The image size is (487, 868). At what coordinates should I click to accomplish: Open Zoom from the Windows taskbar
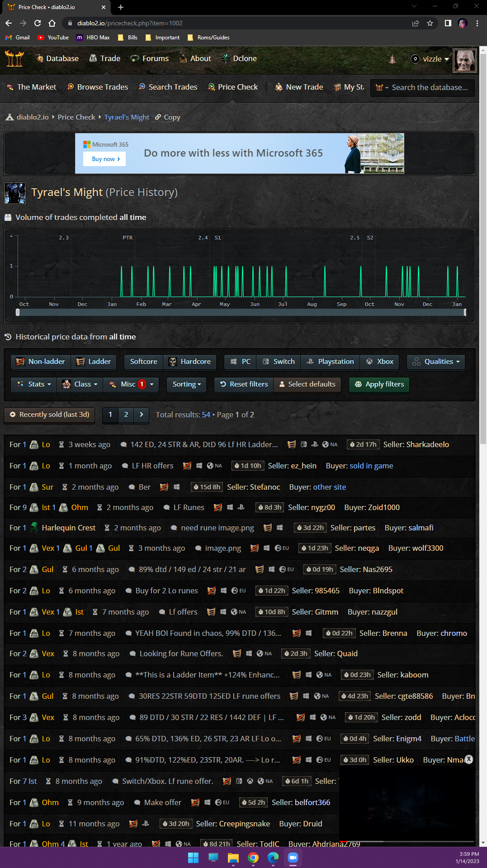[293, 858]
